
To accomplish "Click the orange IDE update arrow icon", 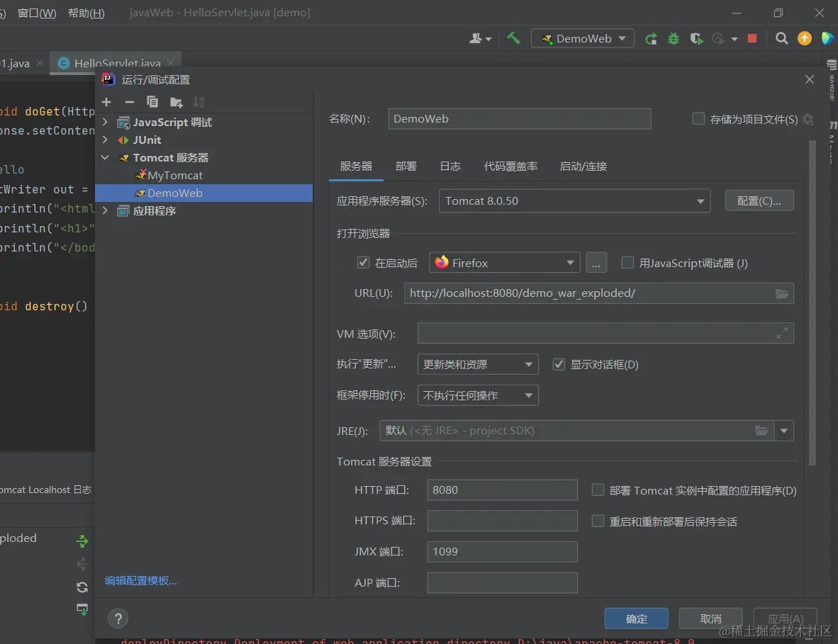I will click(x=805, y=38).
